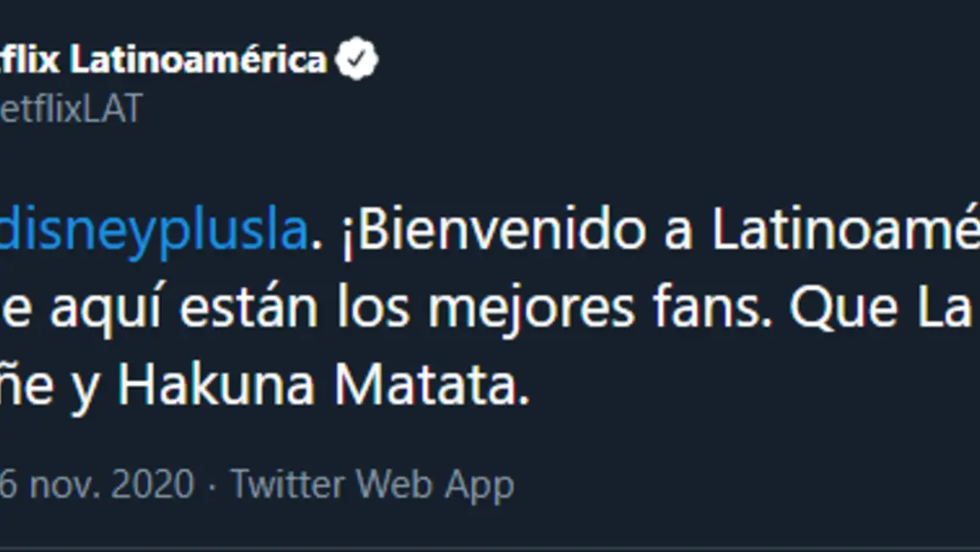Viewport: 980px width, 552px height.
Task: Click the words "Que La" in tweet
Action: 880,307
